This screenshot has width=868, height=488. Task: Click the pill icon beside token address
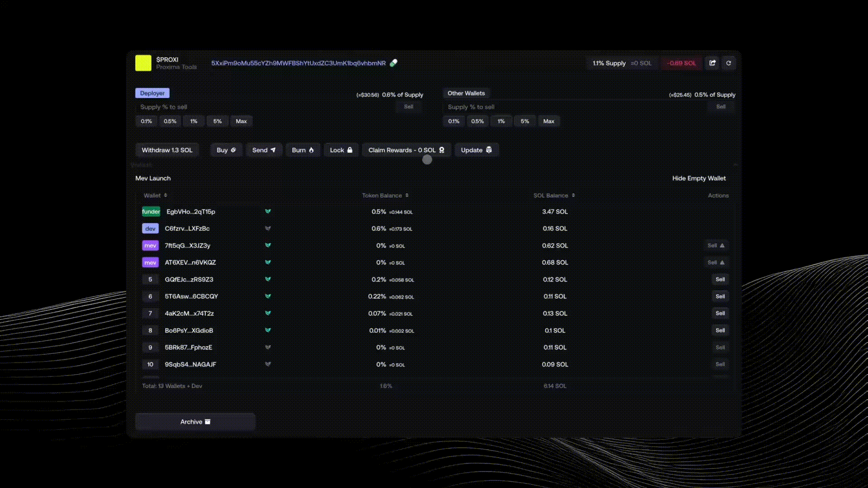[394, 63]
